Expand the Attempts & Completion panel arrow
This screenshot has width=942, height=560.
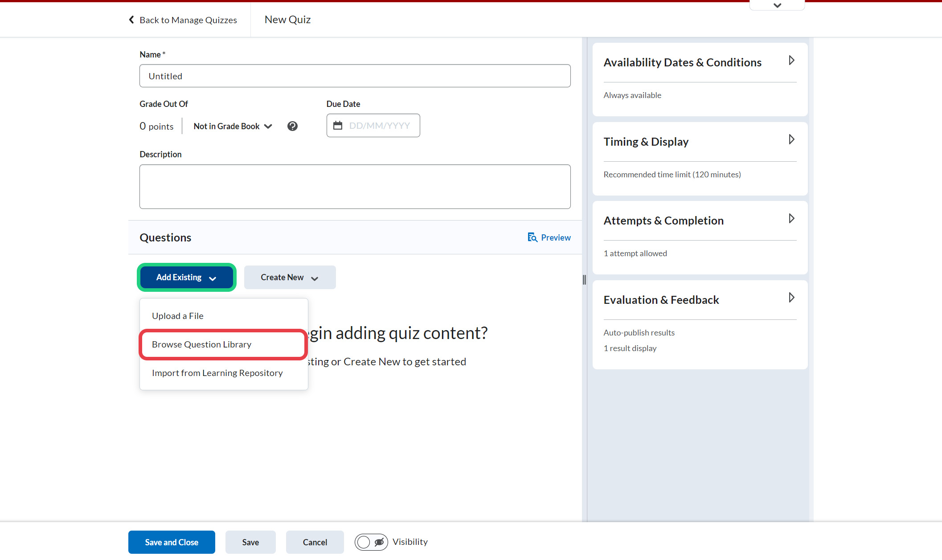791,218
